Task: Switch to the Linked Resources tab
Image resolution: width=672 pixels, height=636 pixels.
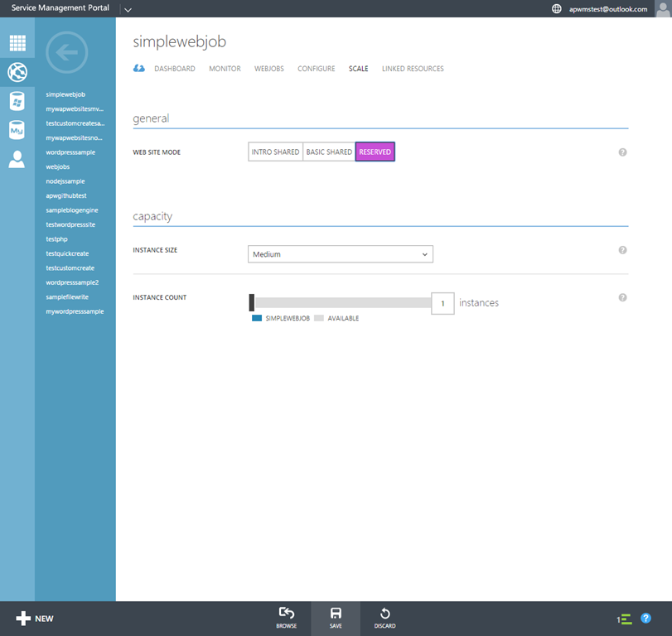Action: pyautogui.click(x=413, y=69)
